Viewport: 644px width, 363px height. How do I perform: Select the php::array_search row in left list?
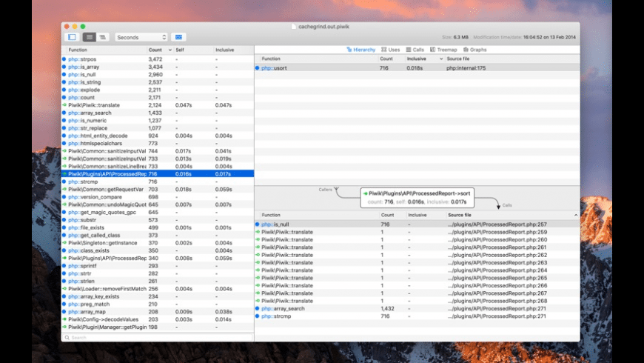point(158,113)
